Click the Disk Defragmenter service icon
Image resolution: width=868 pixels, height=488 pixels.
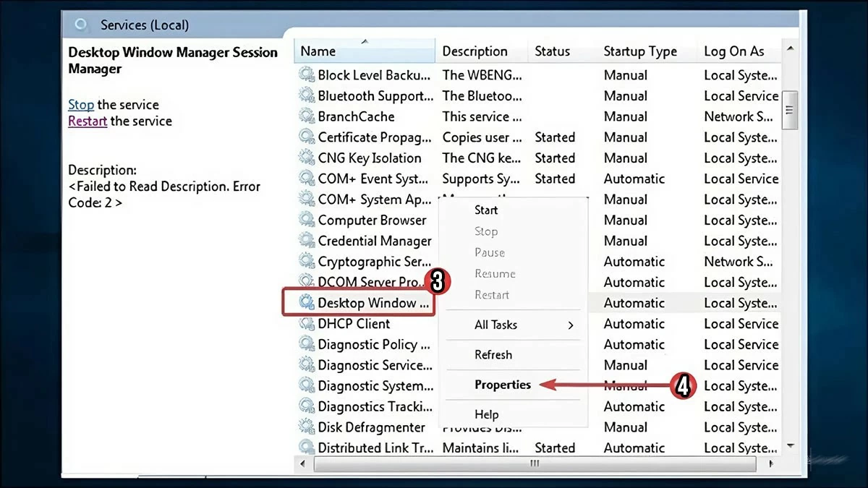click(x=307, y=427)
